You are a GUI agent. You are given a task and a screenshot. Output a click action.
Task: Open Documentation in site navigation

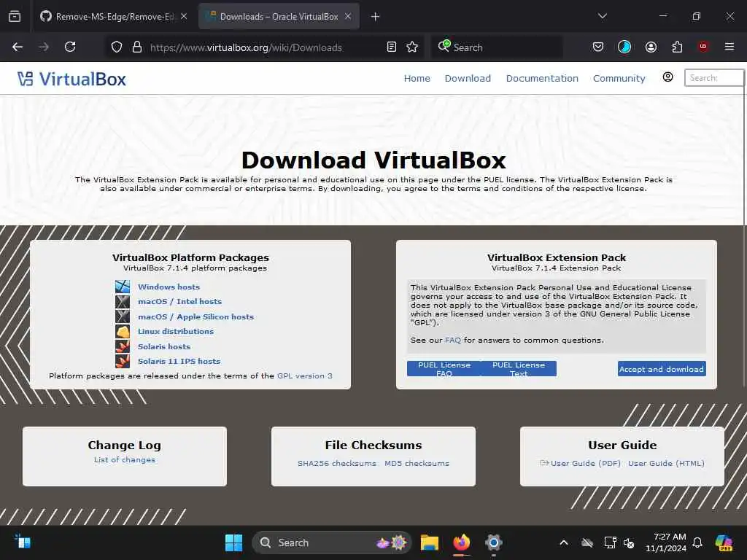click(x=542, y=78)
